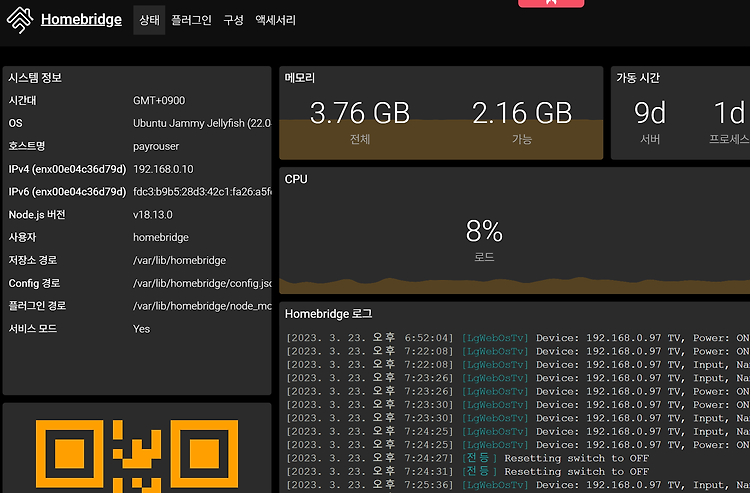The width and height of the screenshot is (750, 493).
Task: Click the 1d process uptime value
Action: tap(730, 113)
